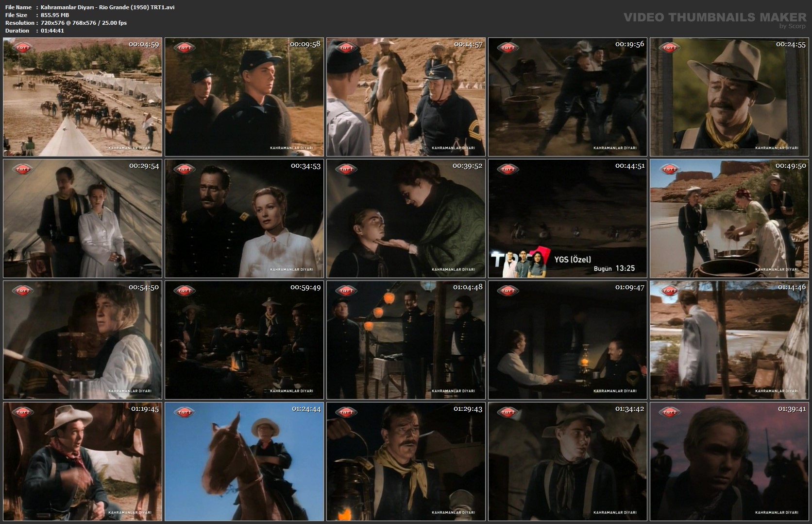This screenshot has height=524, width=812.
Task: Click the 00:34:53 timestamp label
Action: coord(305,166)
